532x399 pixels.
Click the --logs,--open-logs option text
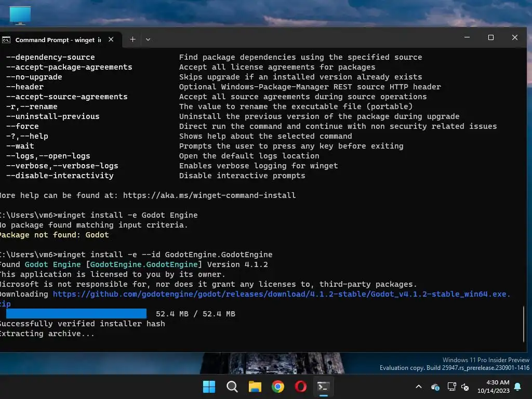click(48, 156)
